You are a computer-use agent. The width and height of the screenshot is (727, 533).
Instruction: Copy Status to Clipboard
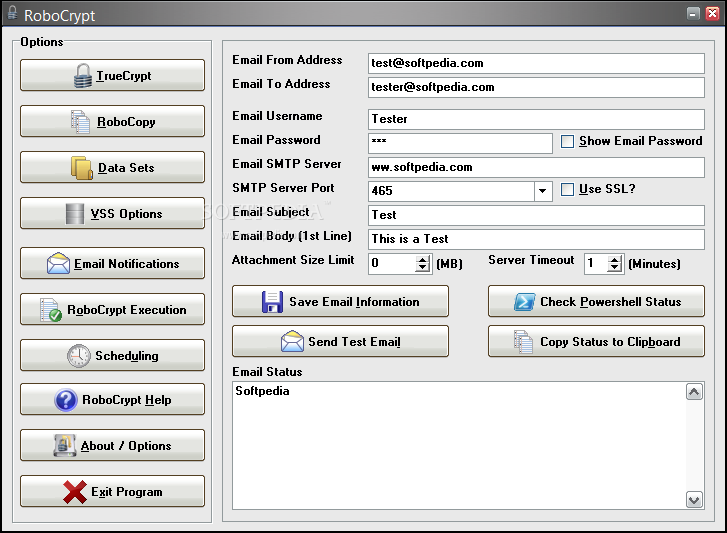596,341
